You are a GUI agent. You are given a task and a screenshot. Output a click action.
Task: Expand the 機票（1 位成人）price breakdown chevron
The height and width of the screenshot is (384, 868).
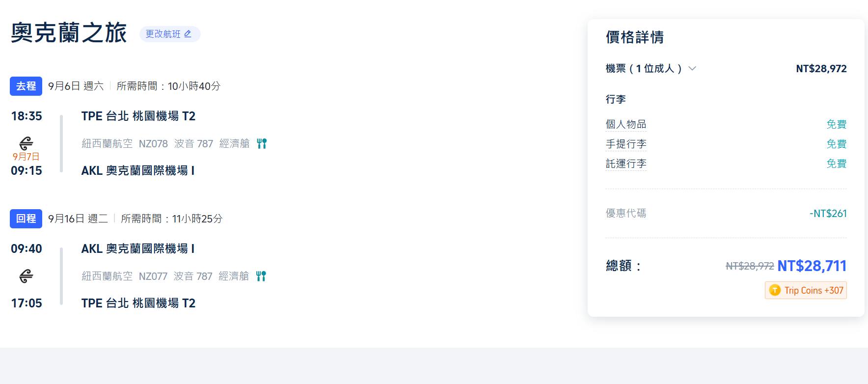pyautogui.click(x=692, y=68)
